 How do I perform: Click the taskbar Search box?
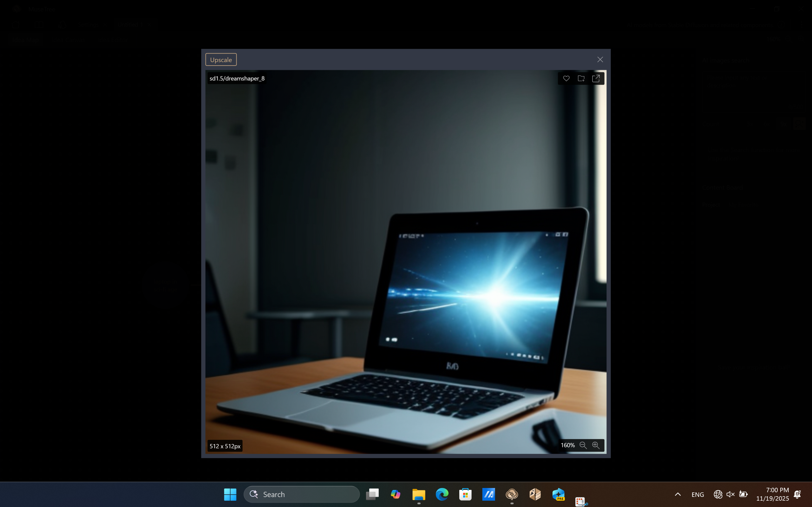click(301, 494)
